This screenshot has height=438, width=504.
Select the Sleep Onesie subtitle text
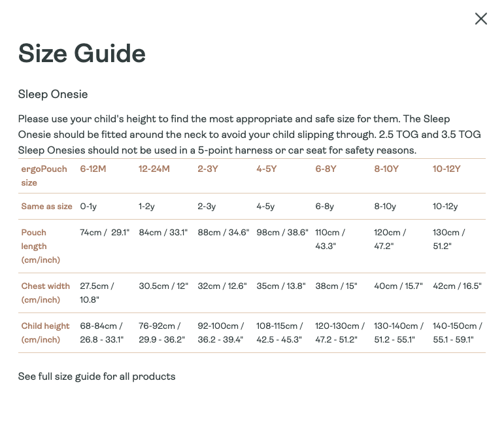53,94
